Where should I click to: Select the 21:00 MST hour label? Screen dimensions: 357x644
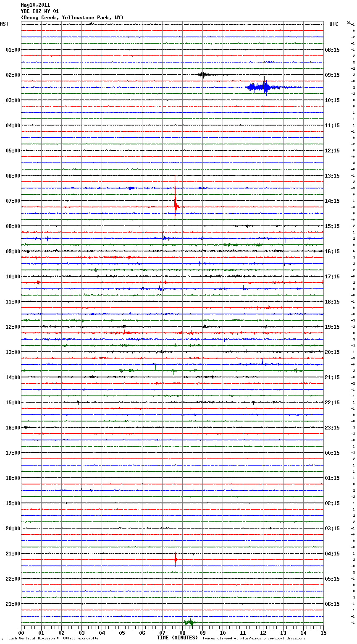coord(13,554)
